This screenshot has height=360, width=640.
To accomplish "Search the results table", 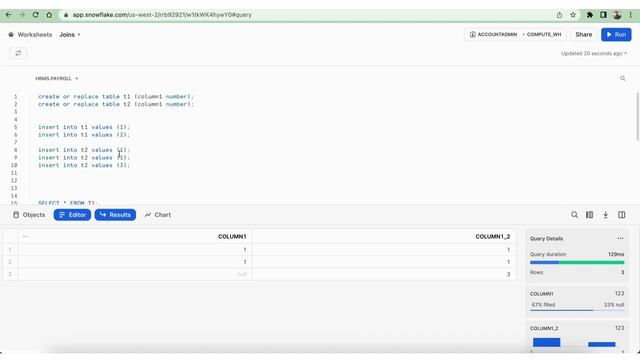I will pyautogui.click(x=574, y=215).
